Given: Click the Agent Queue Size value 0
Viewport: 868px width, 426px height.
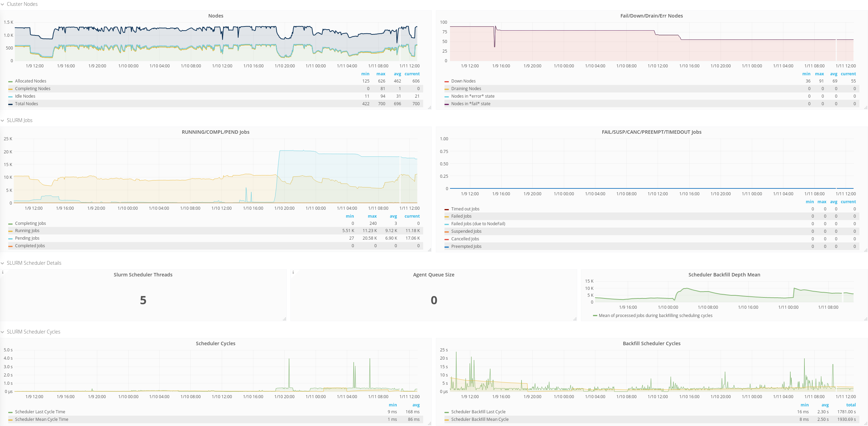Looking at the screenshot, I should click(x=434, y=300).
